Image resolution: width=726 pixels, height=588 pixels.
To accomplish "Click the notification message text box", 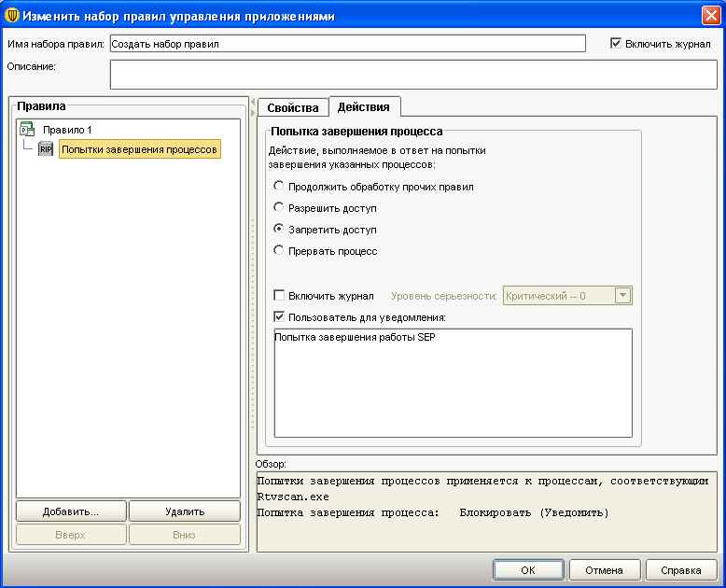I will coord(454,383).
